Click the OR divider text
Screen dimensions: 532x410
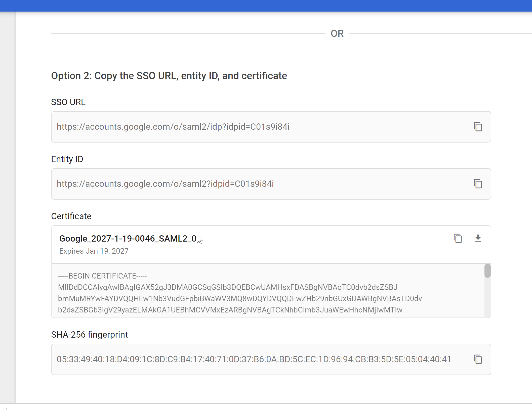pyautogui.click(x=337, y=33)
